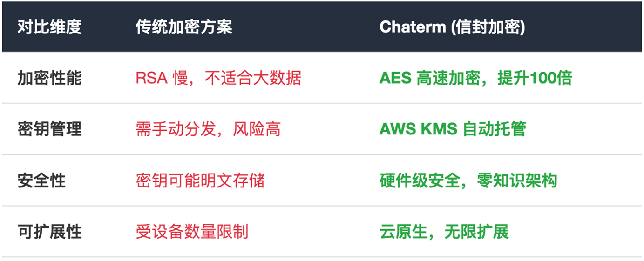Click the green AWS KMS text

(x=418, y=129)
